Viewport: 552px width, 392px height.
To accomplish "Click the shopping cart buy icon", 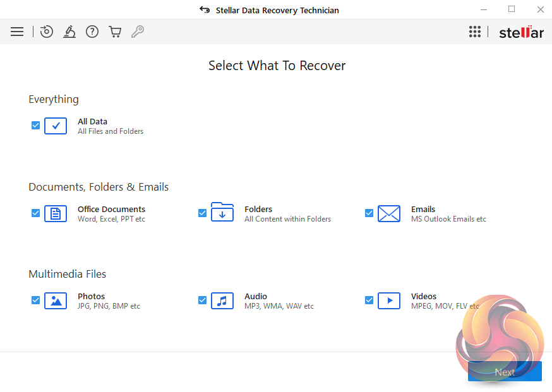I will tap(115, 32).
